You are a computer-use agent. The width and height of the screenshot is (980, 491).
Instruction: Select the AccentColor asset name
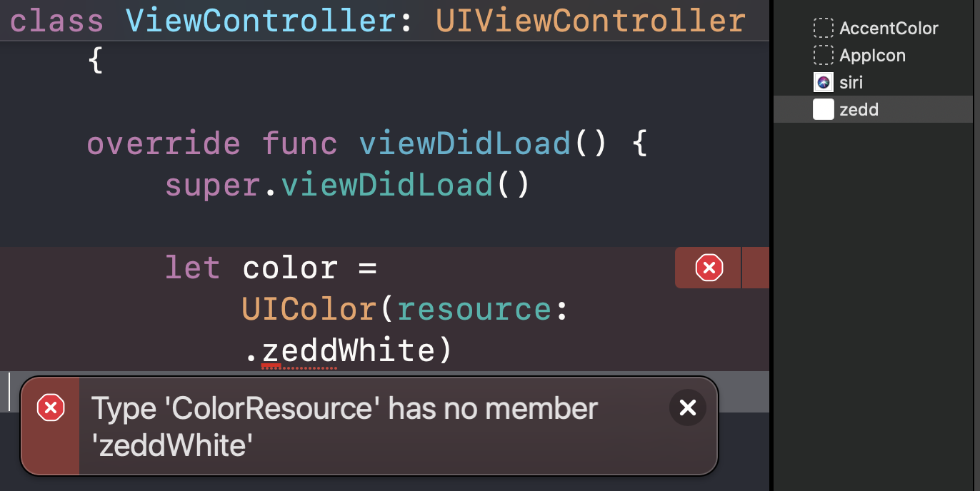pos(889,29)
